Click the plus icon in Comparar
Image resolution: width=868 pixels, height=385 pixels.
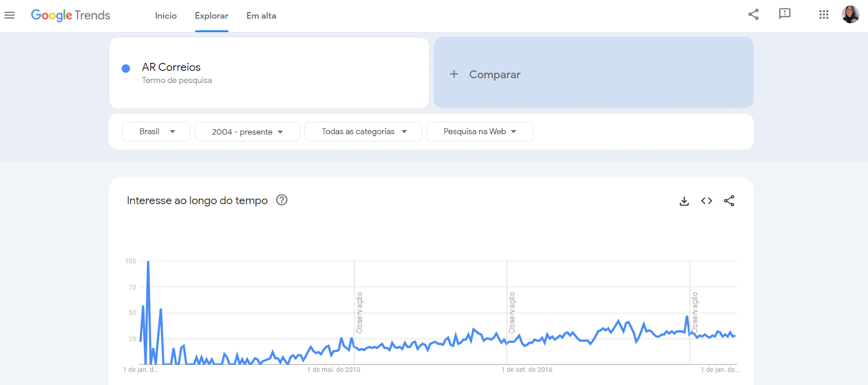click(x=454, y=74)
